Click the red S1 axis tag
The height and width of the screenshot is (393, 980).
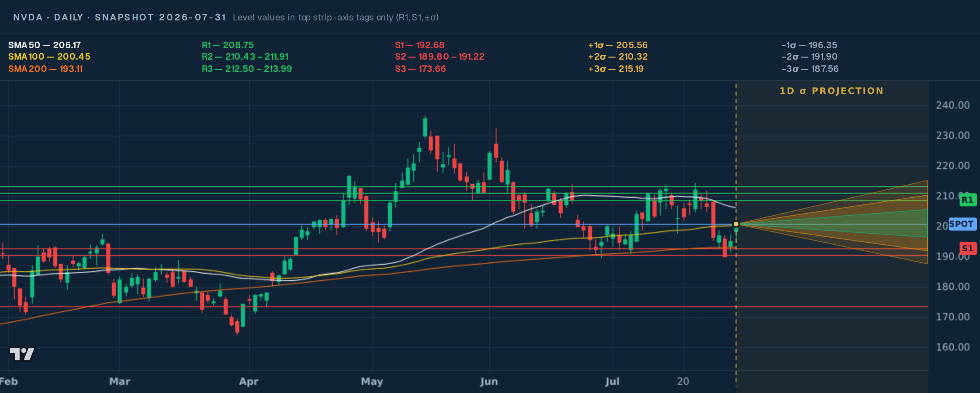tap(967, 248)
